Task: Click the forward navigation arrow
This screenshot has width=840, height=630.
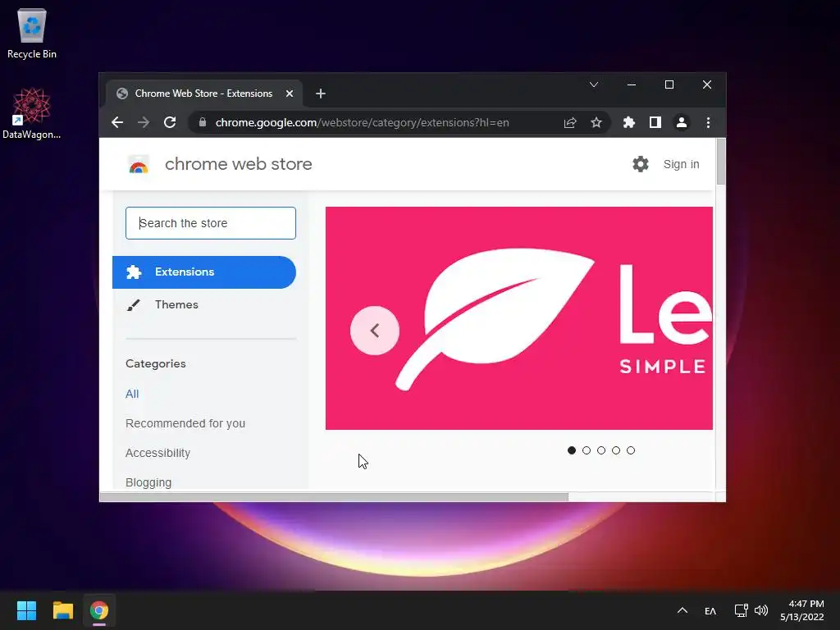Action: 143,123
